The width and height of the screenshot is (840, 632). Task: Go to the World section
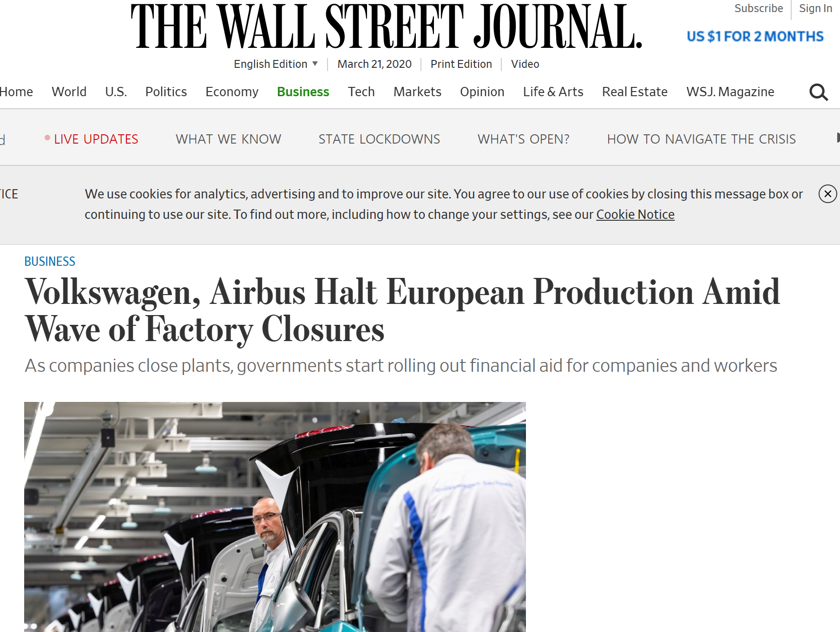(69, 92)
